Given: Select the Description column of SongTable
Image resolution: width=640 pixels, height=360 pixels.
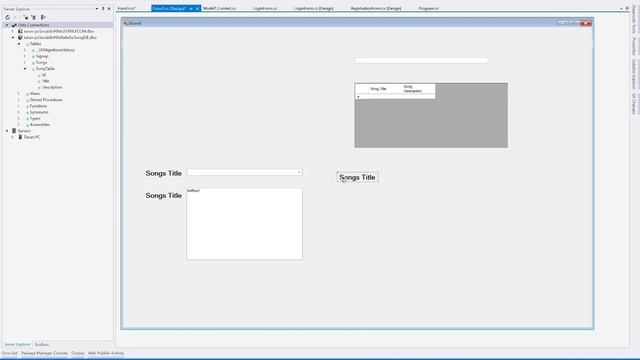Looking at the screenshot, I should click(52, 87).
